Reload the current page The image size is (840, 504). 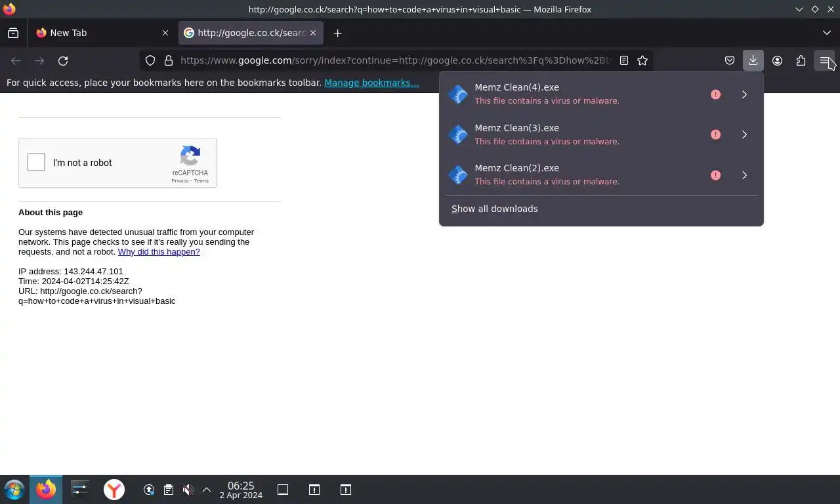(63, 60)
